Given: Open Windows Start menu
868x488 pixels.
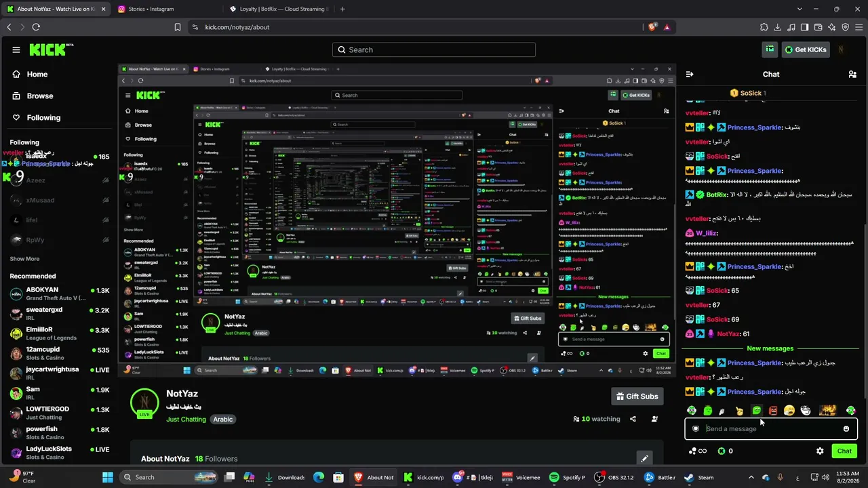Looking at the screenshot, I should tap(108, 477).
